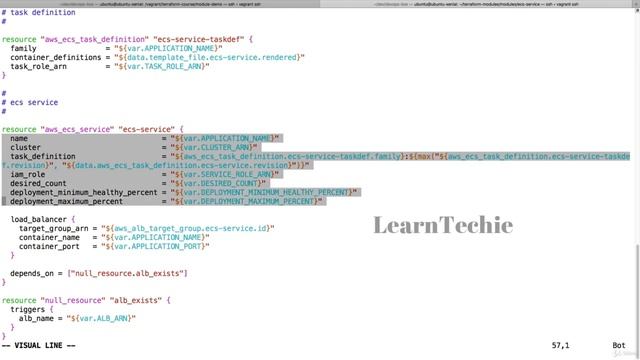The height and width of the screenshot is (360, 640).
Task: Click the '# task definition' comment line
Action: (x=39, y=13)
